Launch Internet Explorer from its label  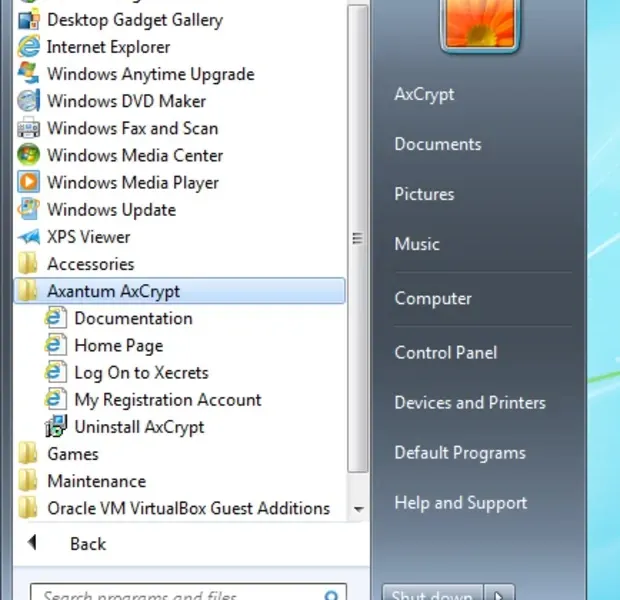pos(109,47)
